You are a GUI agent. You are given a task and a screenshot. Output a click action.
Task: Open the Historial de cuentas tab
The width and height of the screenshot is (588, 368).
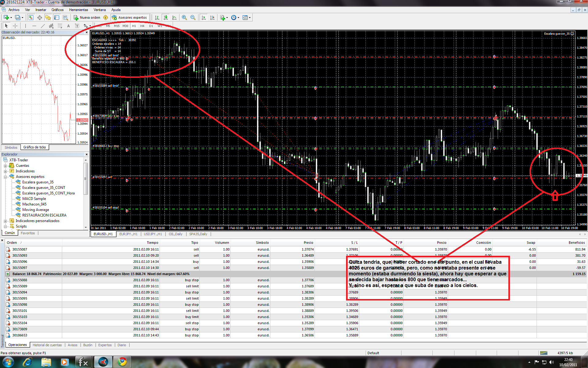pos(47,345)
